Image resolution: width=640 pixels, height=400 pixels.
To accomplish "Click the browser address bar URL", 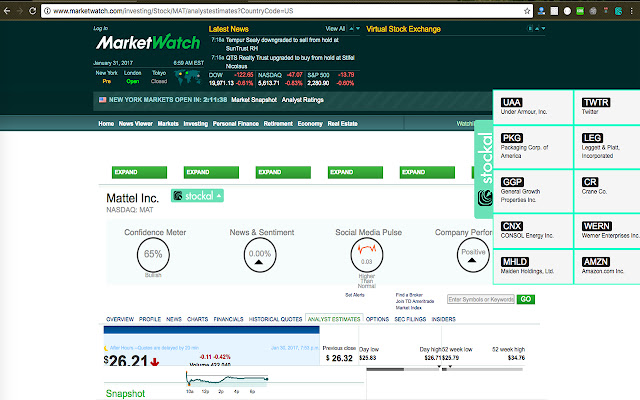I will click(x=173, y=11).
